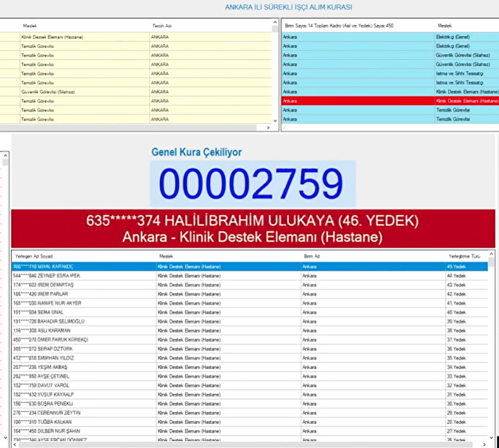Screen dimensions: 499x448
Task: Select the red highlighted Ankara row
Action: 390,101
